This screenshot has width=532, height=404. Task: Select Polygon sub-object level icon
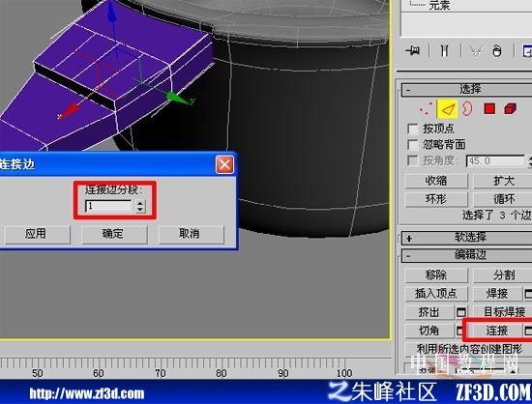point(488,109)
